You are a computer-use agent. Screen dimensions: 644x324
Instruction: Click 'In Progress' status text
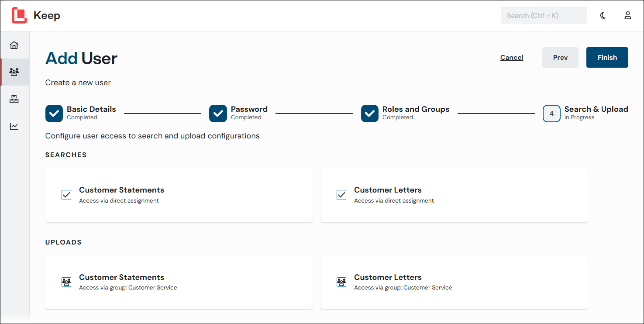[x=579, y=117]
